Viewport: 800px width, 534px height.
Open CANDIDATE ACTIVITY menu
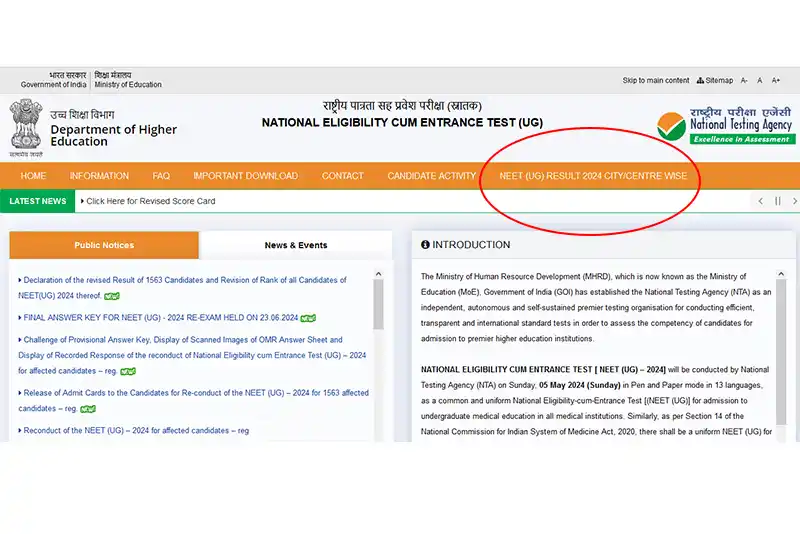click(x=431, y=176)
